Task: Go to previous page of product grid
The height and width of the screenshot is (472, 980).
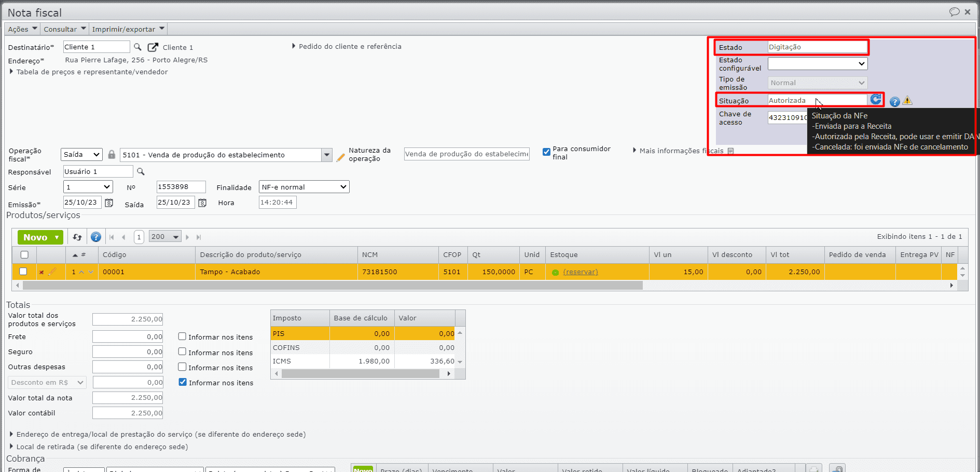Action: click(123, 237)
